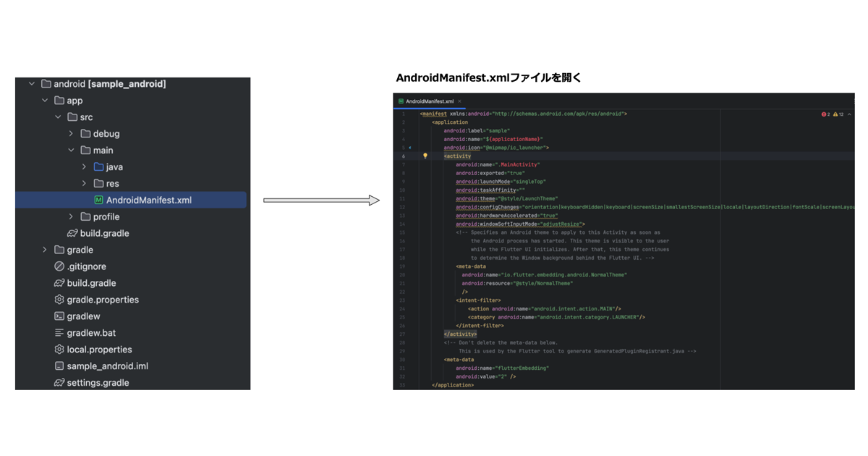Collapse the inspections widget with the chevron
This screenshot has width=868, height=456.
850,114
